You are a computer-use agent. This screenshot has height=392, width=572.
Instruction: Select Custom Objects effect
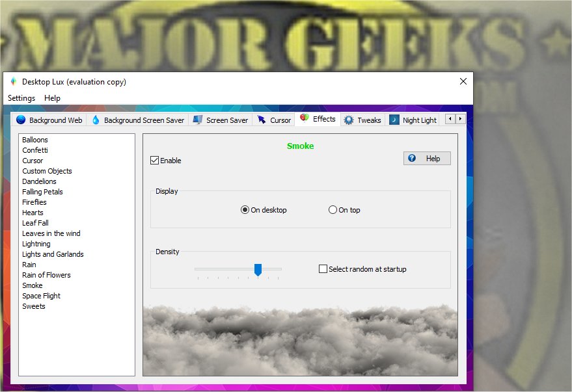[x=47, y=171]
